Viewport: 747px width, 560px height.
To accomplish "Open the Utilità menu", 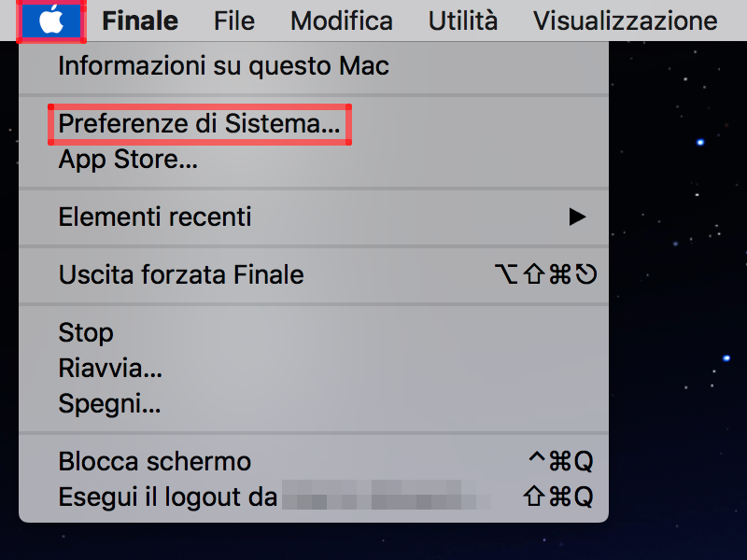I will tap(462, 21).
